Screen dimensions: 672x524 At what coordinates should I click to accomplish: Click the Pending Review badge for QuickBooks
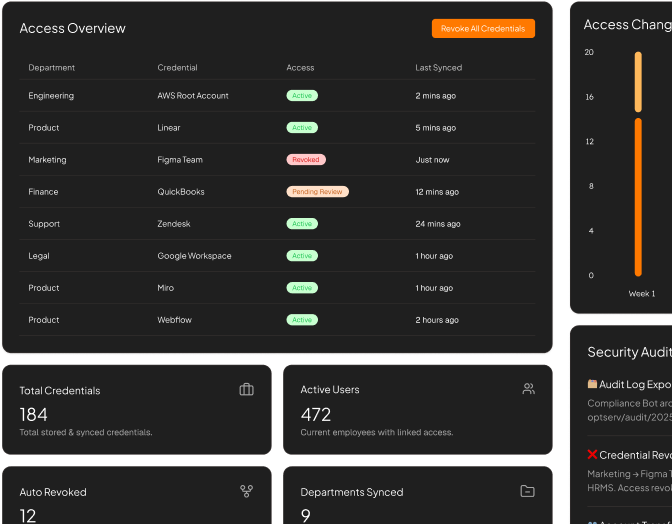(317, 192)
